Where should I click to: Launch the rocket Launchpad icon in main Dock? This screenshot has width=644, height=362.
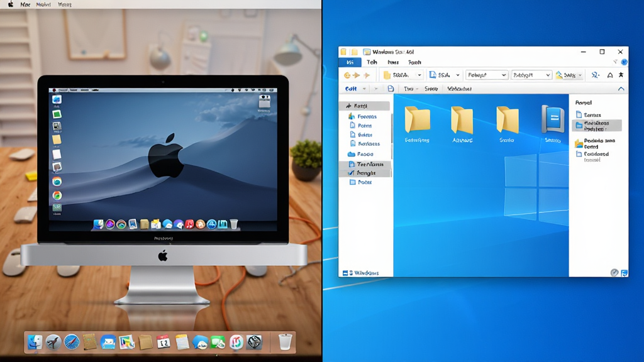(x=53, y=343)
